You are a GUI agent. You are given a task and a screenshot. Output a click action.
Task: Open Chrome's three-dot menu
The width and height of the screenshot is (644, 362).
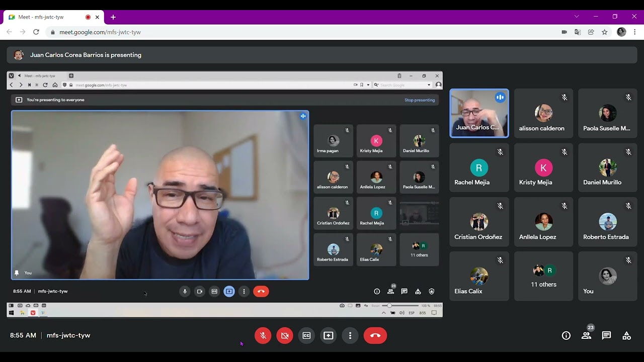coord(635,32)
